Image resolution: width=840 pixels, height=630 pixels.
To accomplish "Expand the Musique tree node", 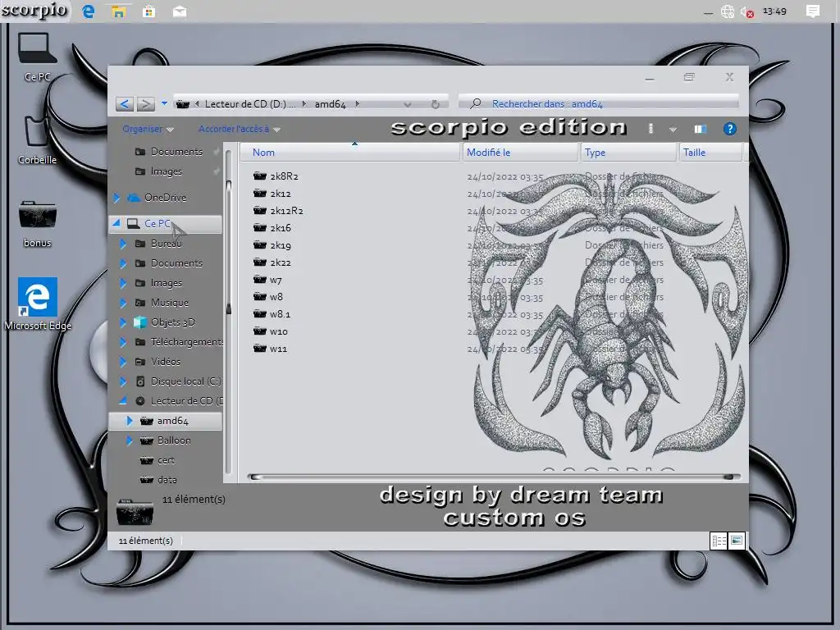I will pyautogui.click(x=123, y=303).
